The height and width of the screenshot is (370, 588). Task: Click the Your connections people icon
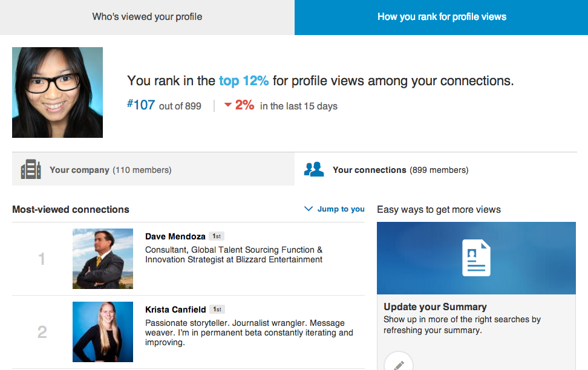[314, 169]
